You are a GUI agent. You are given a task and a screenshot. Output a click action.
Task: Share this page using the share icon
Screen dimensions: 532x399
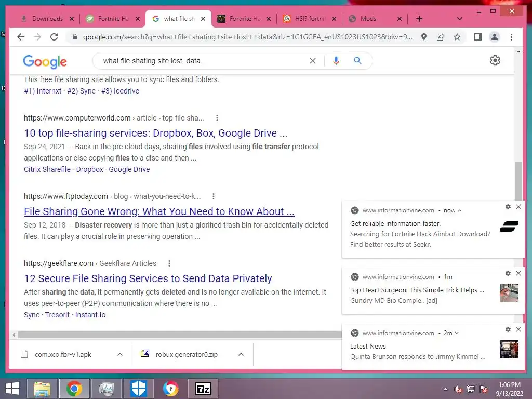441,37
